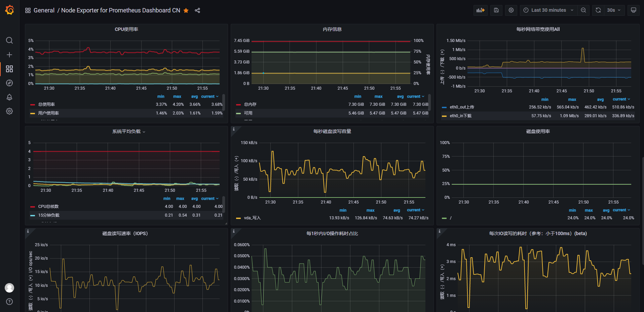
Task: Click the zoom out time range icon
Action: click(x=583, y=10)
